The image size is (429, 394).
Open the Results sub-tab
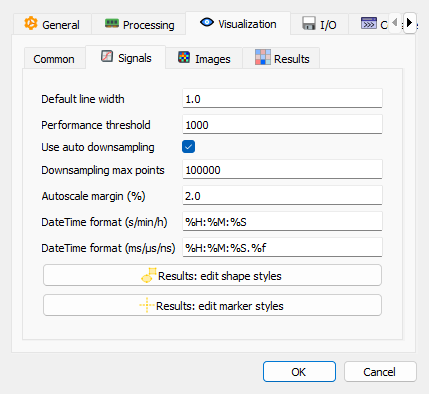282,59
